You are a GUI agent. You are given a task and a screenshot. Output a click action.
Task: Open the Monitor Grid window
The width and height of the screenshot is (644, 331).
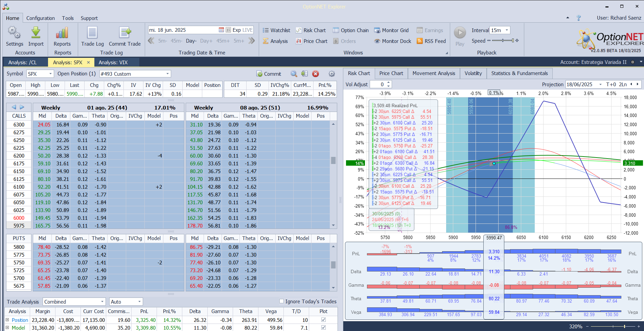tap(391, 30)
